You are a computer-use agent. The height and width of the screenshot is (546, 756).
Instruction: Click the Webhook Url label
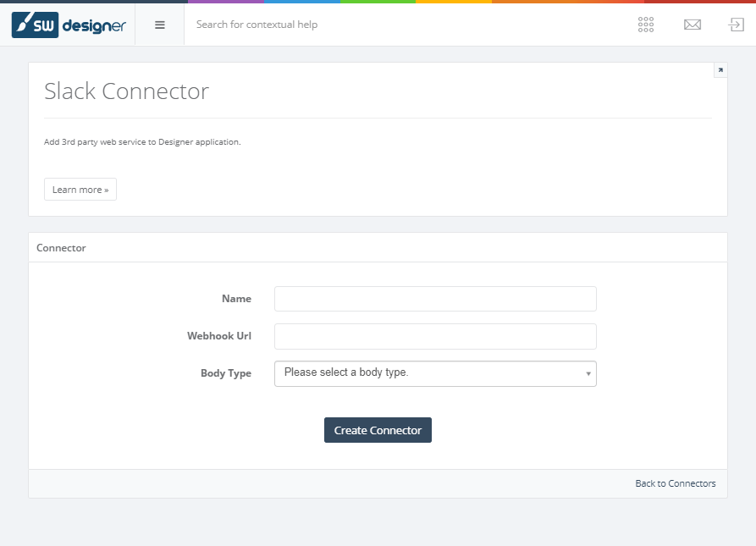219,336
